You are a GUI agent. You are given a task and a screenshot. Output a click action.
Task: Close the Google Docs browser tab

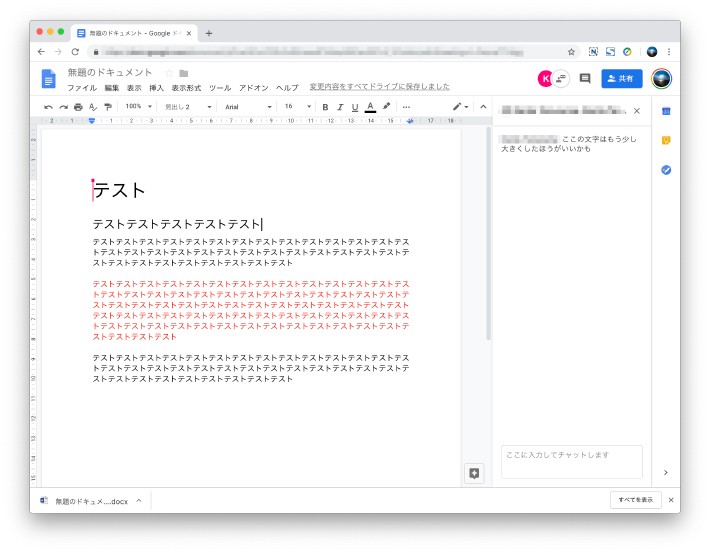(189, 34)
